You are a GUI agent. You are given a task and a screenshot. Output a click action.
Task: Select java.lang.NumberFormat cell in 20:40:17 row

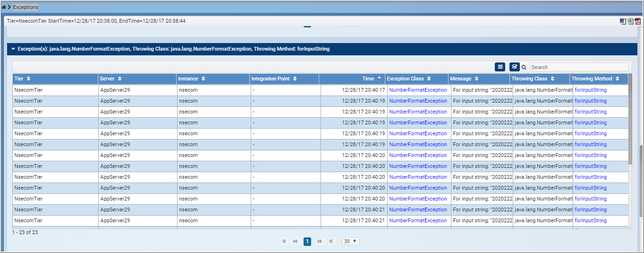[x=542, y=90]
